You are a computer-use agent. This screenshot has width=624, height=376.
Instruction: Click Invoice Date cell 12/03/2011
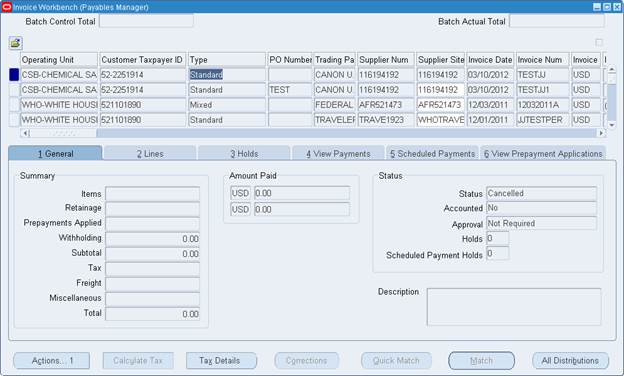coord(490,105)
